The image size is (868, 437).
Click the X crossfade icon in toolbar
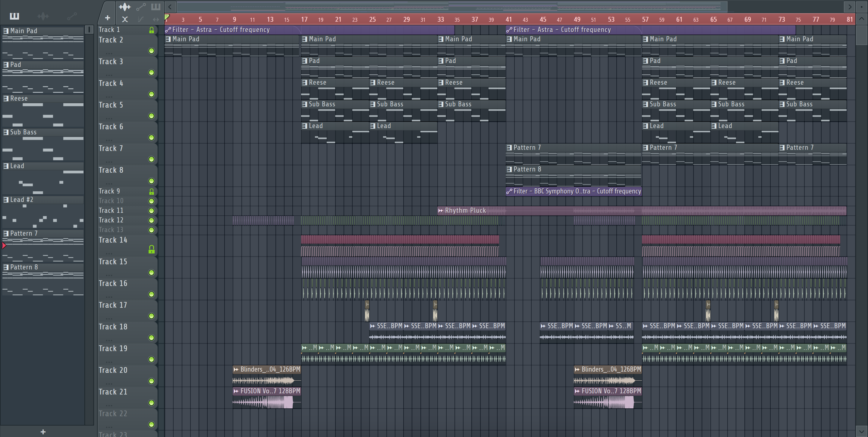click(x=125, y=19)
